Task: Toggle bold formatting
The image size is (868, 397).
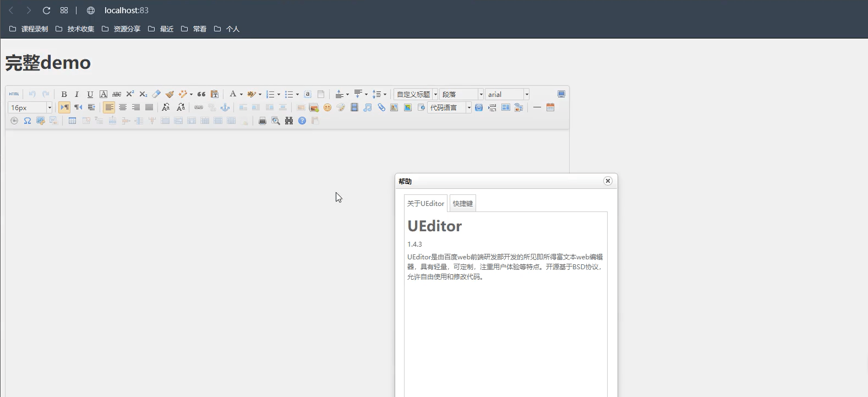Action: (64, 94)
